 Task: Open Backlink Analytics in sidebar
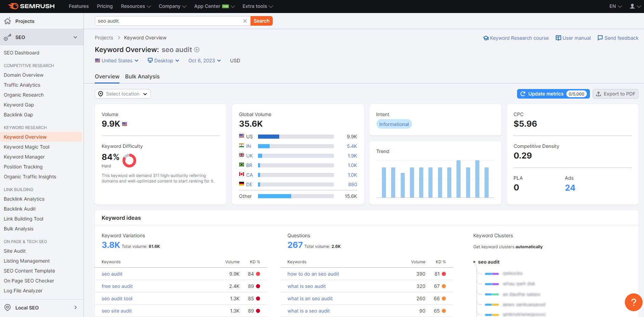pyautogui.click(x=24, y=199)
